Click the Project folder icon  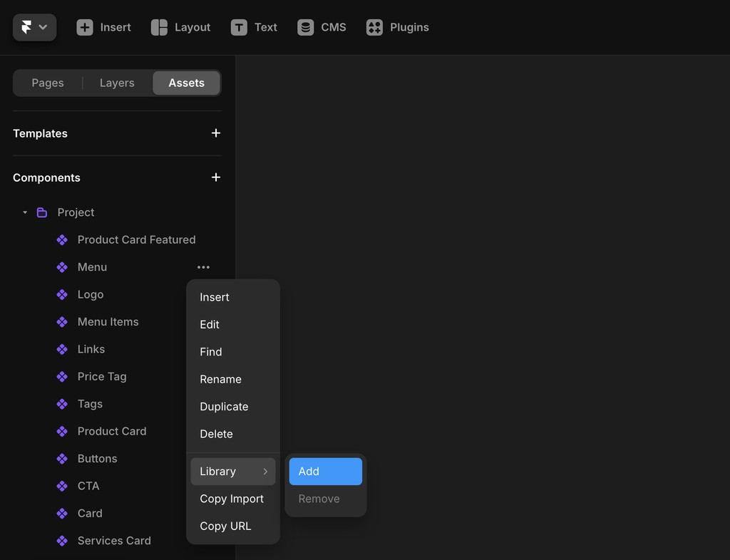41,212
